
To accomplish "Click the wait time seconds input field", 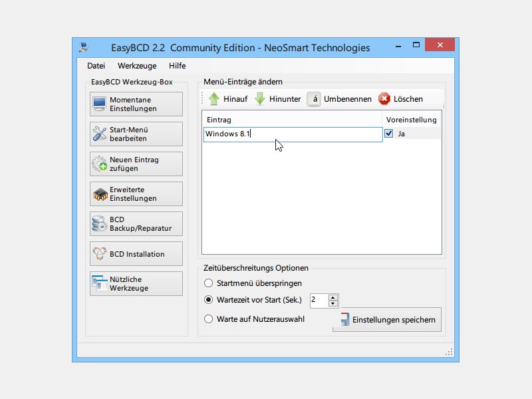I will tap(319, 301).
